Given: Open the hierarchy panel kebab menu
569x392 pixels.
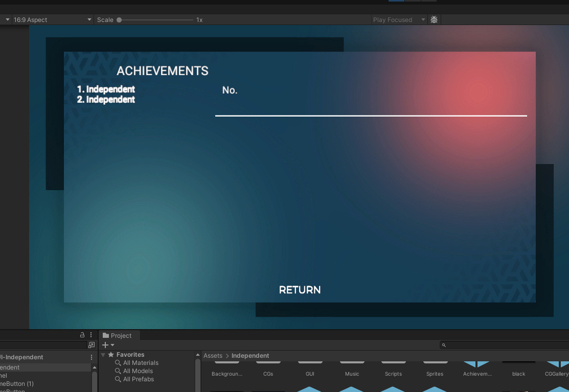Looking at the screenshot, I should pos(90,335).
